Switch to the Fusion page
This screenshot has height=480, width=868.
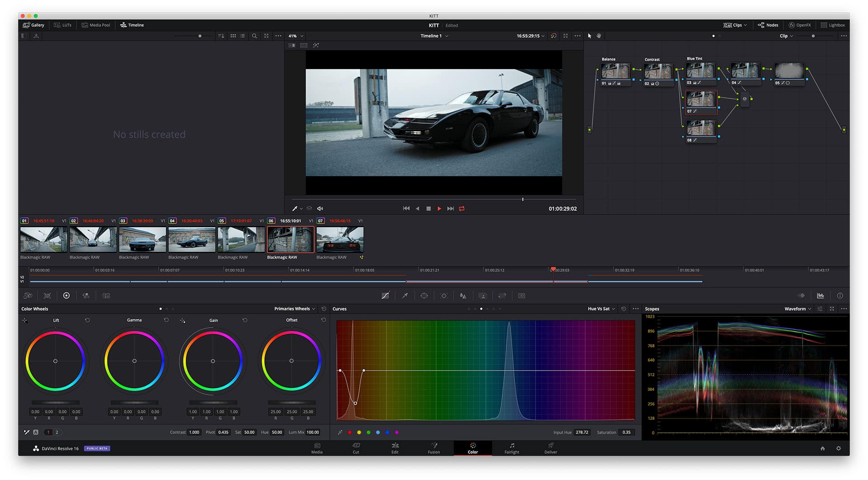tap(434, 448)
